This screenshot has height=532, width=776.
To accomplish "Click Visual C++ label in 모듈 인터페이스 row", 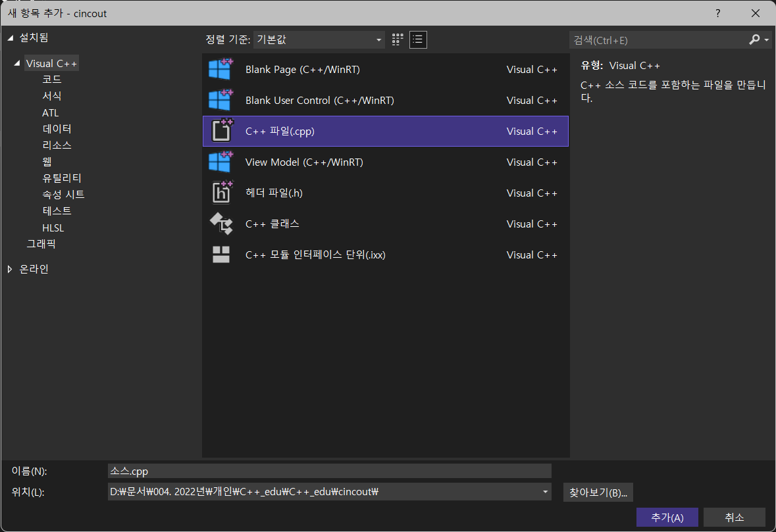I will (532, 255).
